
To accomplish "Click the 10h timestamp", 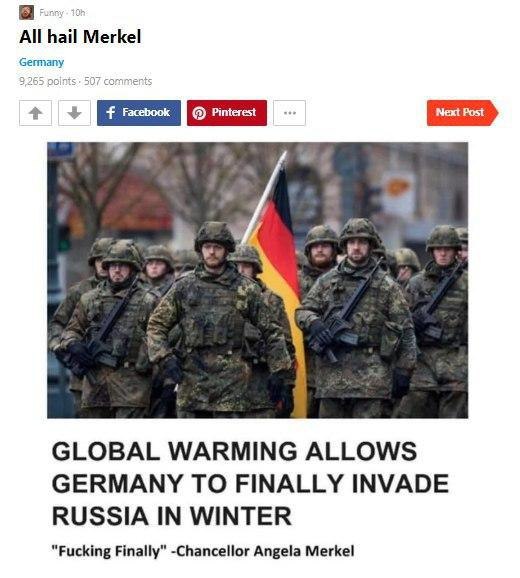I will 78,13.
